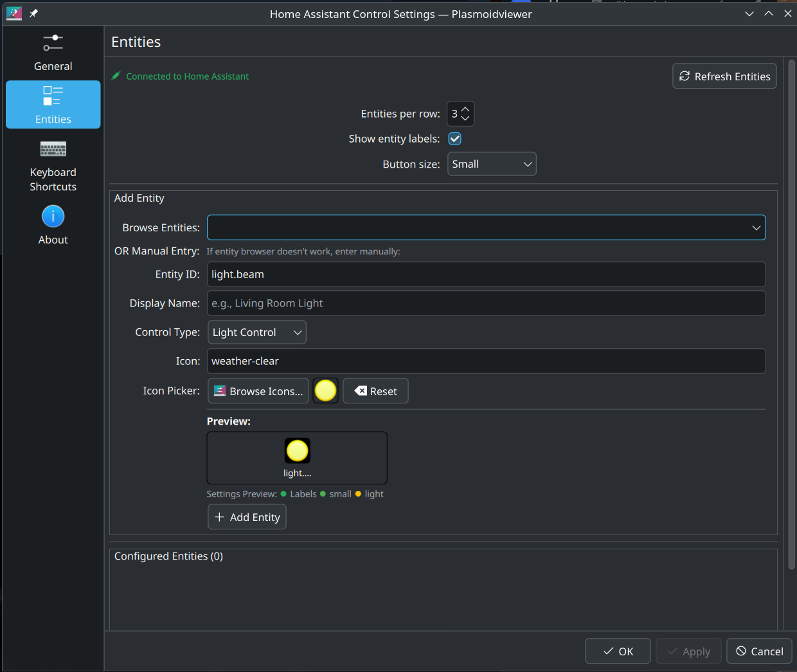Open Keyboard Shortcuts via keyboard icon

click(53, 148)
